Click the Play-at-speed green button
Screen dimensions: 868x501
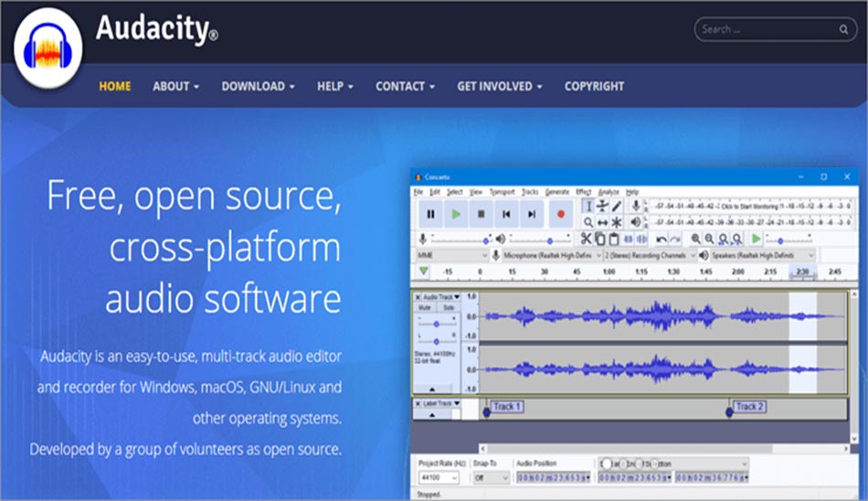tap(756, 239)
